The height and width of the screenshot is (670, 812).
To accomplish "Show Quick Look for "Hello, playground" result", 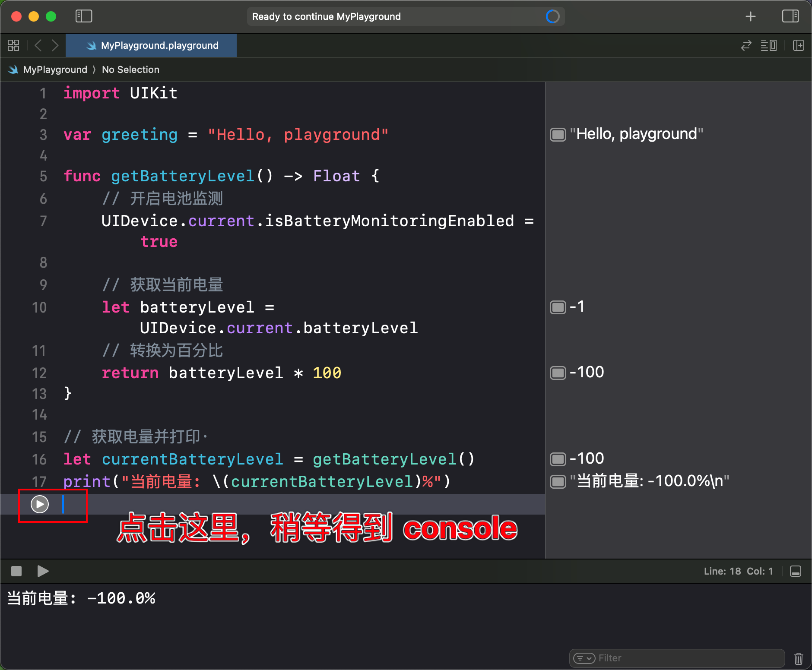I will [558, 135].
